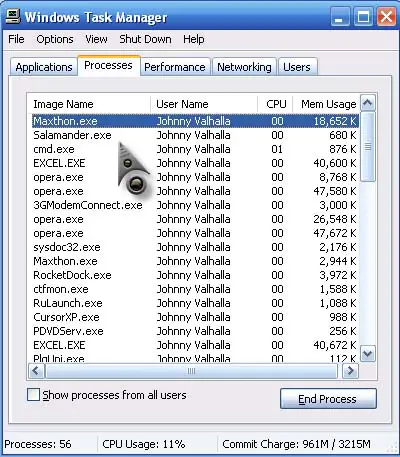Sort by Image Name column header
The image size is (400, 457).
point(89,104)
